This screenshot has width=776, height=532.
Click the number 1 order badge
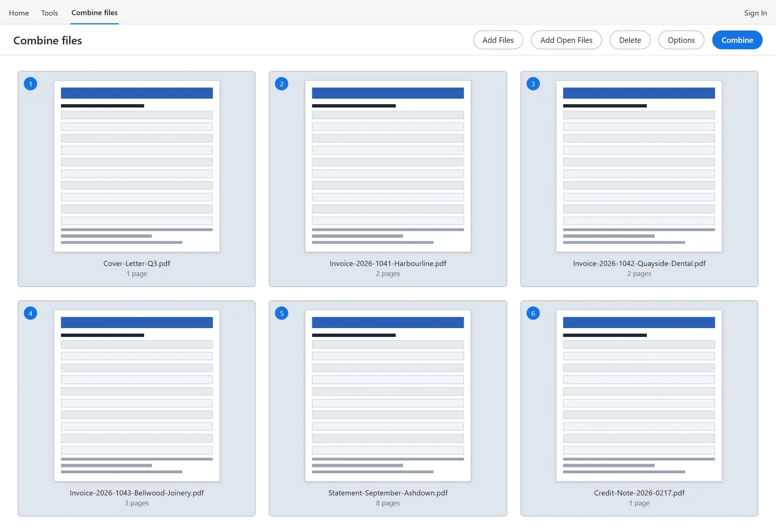pyautogui.click(x=30, y=84)
